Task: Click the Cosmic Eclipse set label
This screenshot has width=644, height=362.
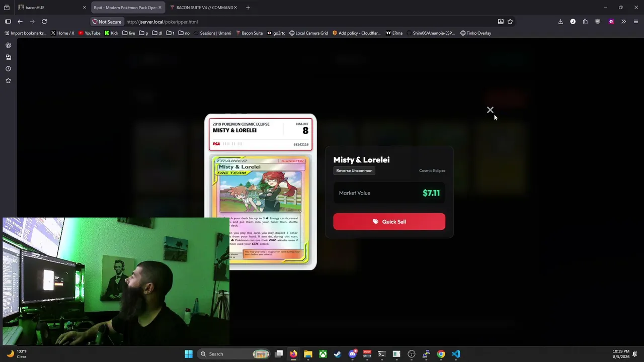Action: point(432,170)
